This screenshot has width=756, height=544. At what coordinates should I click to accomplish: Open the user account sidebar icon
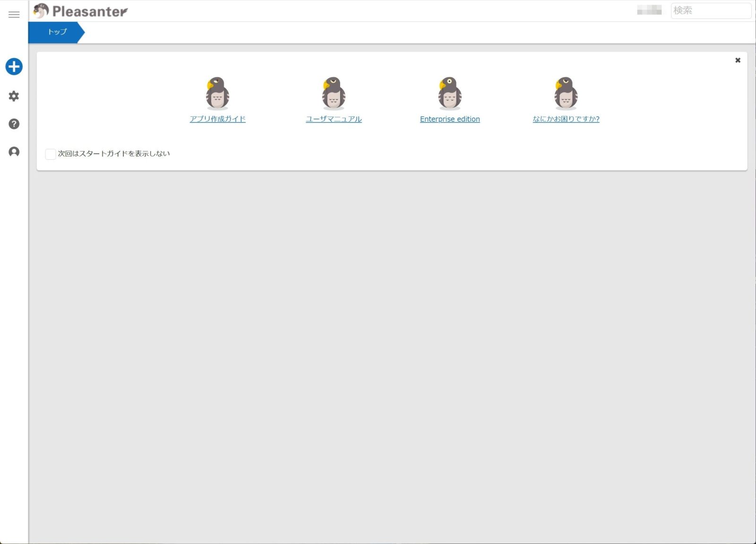14,152
